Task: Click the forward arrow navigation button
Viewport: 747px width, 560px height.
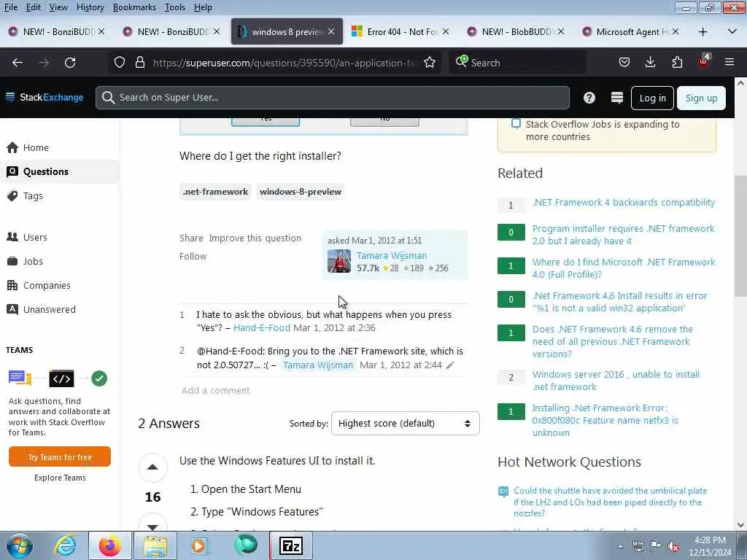Action: 44,63
